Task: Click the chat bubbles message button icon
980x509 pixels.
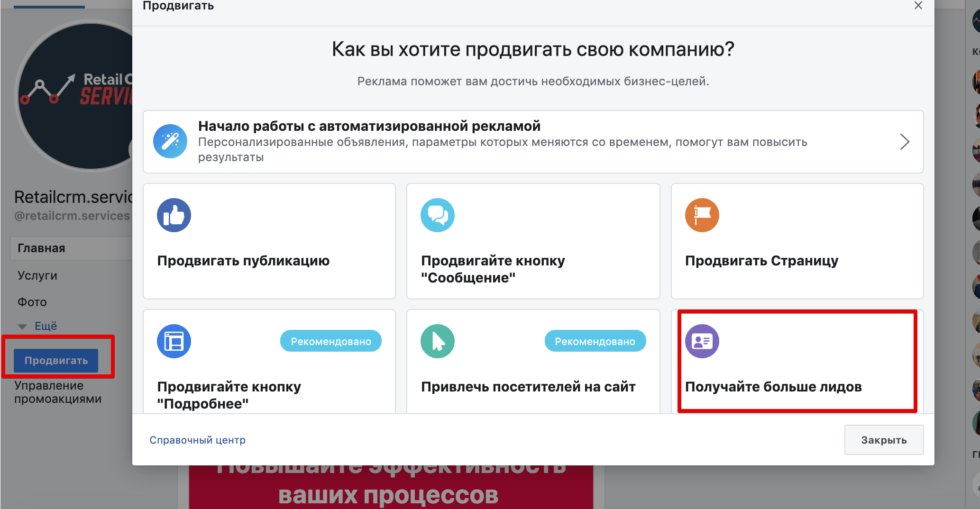Action: tap(438, 215)
